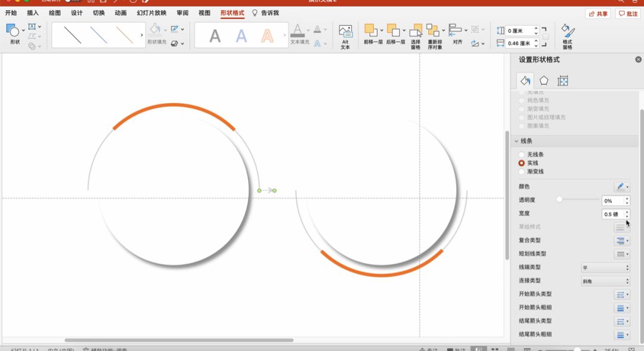Open the 插入 ribbon tab

point(33,13)
